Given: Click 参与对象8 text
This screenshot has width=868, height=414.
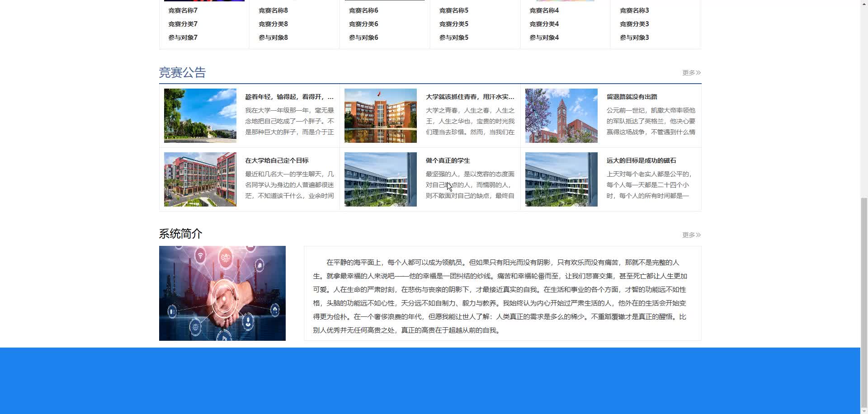Looking at the screenshot, I should point(273,38).
